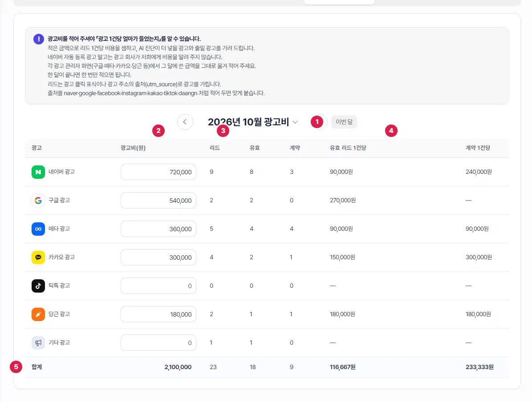
Task: Click the 기타 광고 row label
Action: click(x=59, y=343)
